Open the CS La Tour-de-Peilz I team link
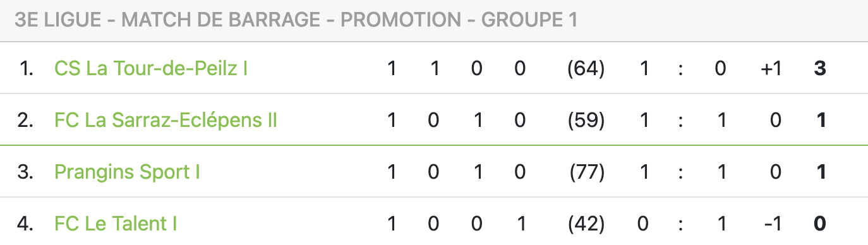Viewport: 868px width, 245px height. (150, 68)
